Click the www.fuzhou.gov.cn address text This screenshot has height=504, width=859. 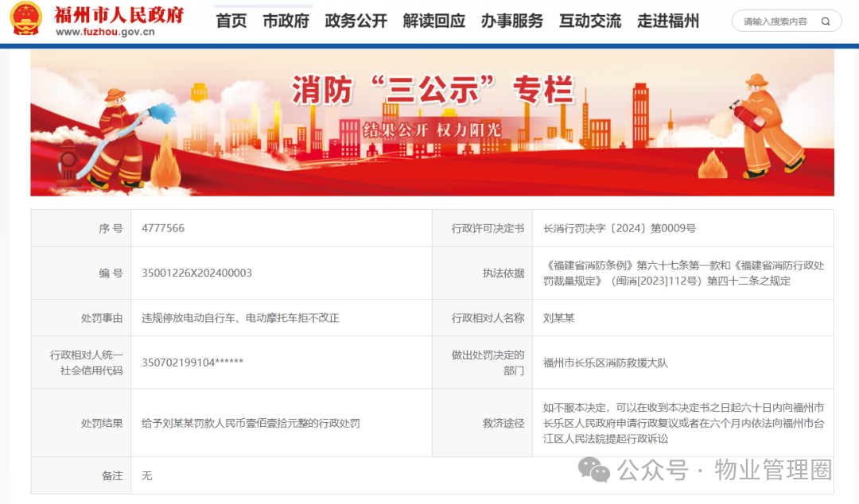click(x=105, y=33)
